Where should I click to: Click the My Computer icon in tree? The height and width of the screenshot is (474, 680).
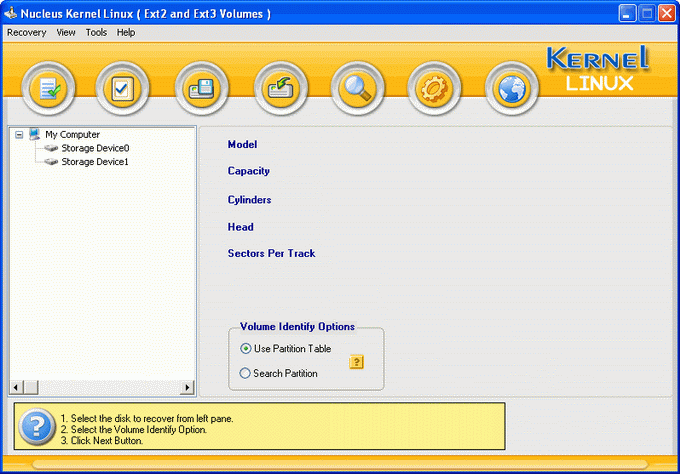pyautogui.click(x=35, y=134)
